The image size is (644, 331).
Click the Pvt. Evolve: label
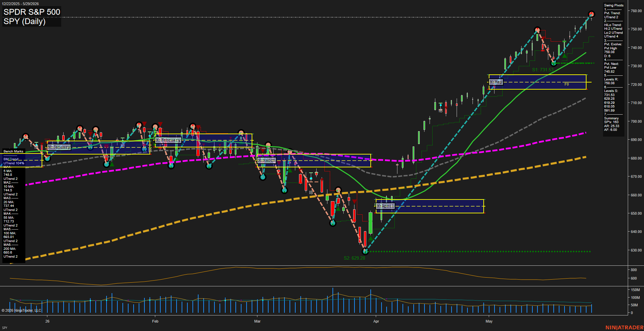pos(613,44)
